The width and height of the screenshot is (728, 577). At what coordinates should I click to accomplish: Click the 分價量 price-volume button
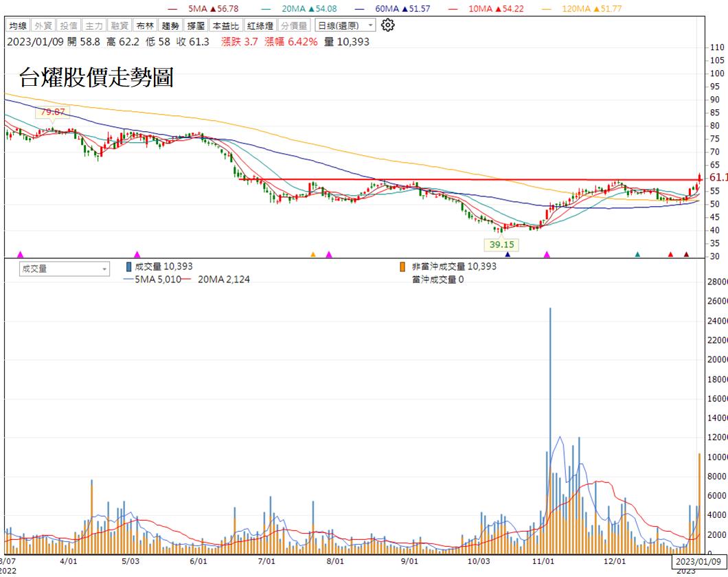coord(295,25)
